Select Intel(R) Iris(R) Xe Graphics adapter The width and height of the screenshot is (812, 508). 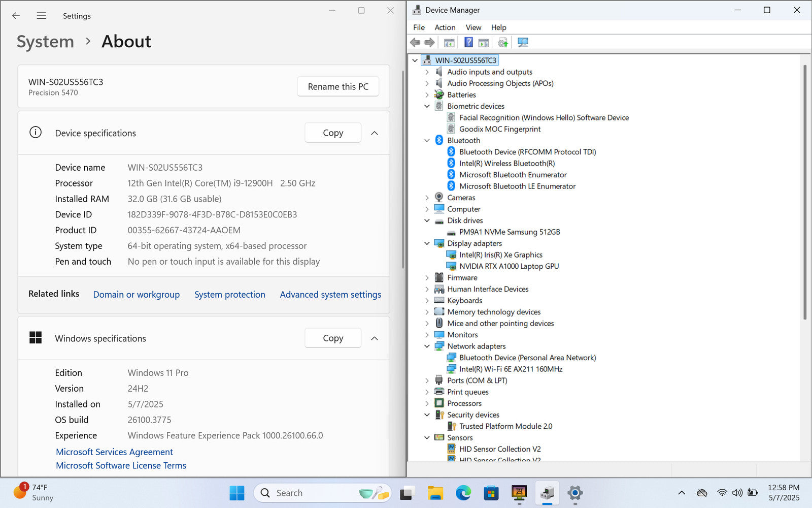[x=500, y=255]
